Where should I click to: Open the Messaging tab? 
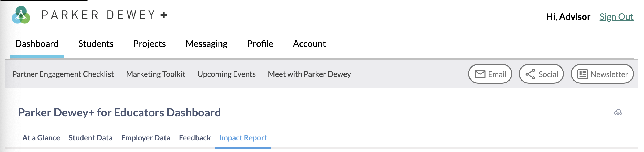(206, 44)
